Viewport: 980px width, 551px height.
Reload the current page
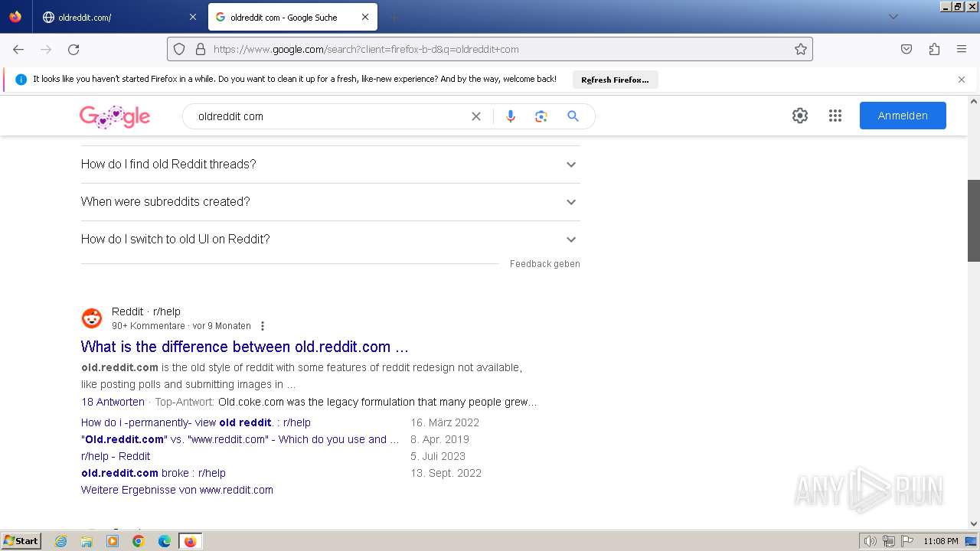[x=73, y=49]
